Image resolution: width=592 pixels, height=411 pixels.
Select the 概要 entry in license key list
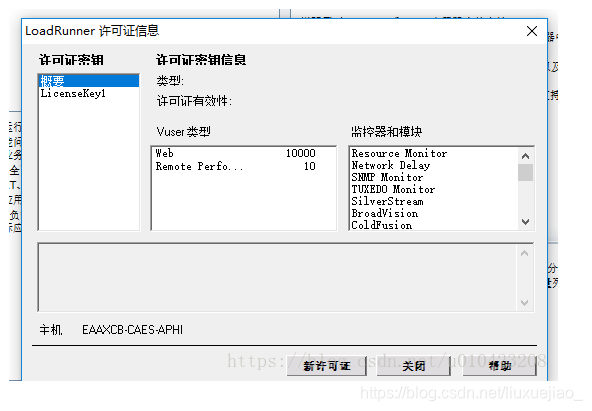click(89, 81)
